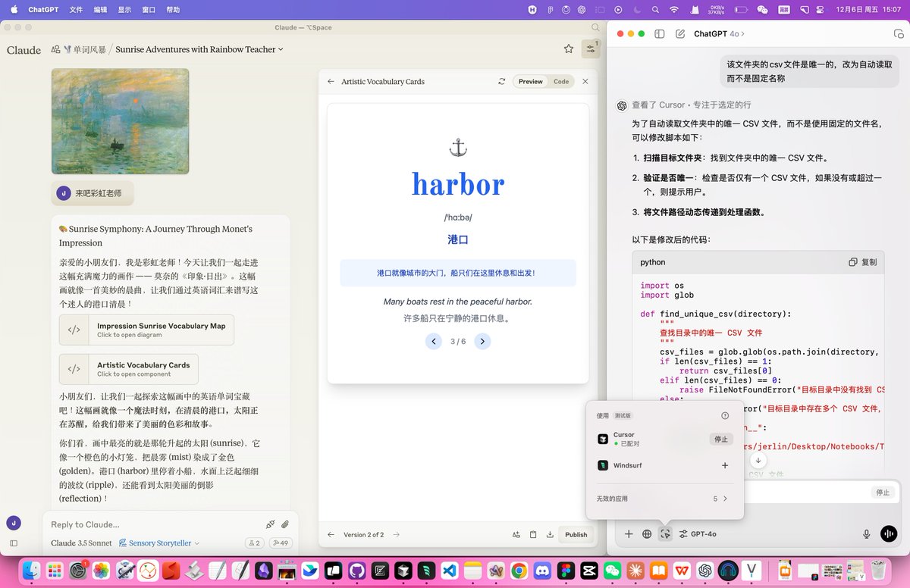The image size is (910, 588).
Task: Close the Artistic Vocabulary Cards artifact panel
Action: pos(585,81)
